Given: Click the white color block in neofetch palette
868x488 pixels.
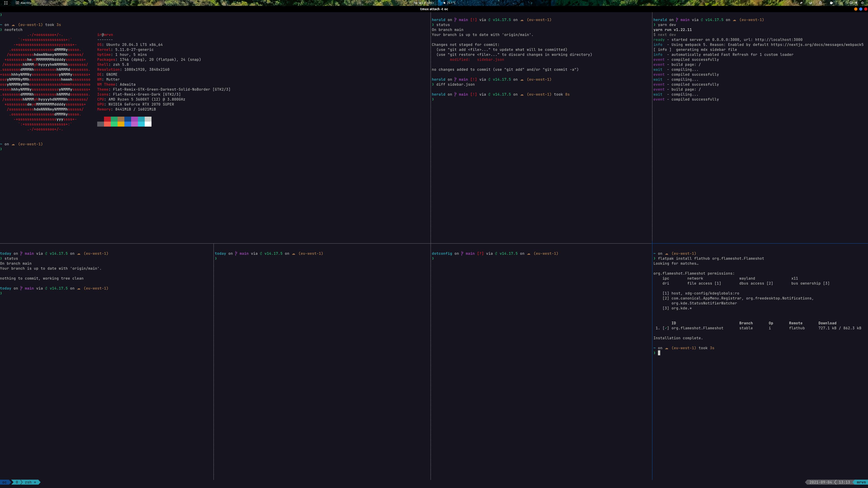Looking at the screenshot, I should pyautogui.click(x=148, y=124).
